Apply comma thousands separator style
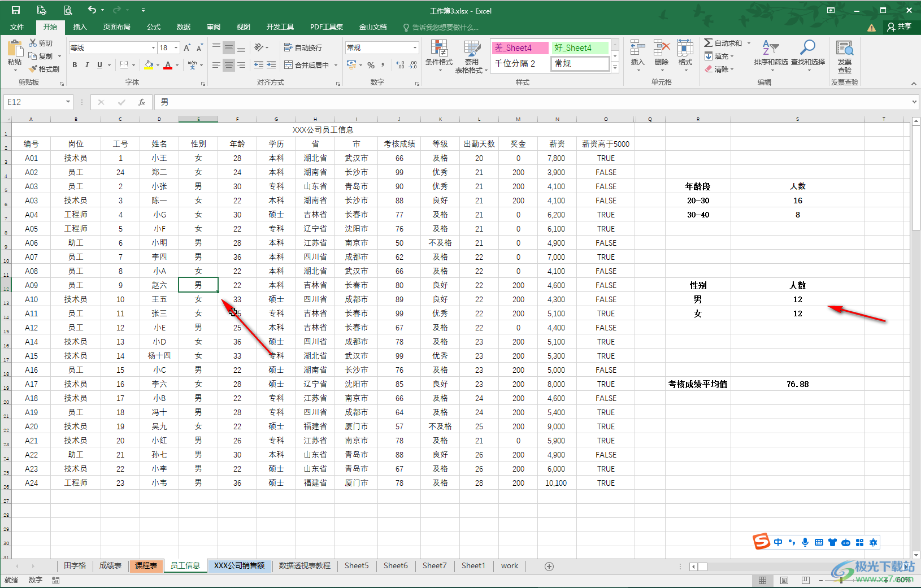Screen dimensions: 921x588 383,65
